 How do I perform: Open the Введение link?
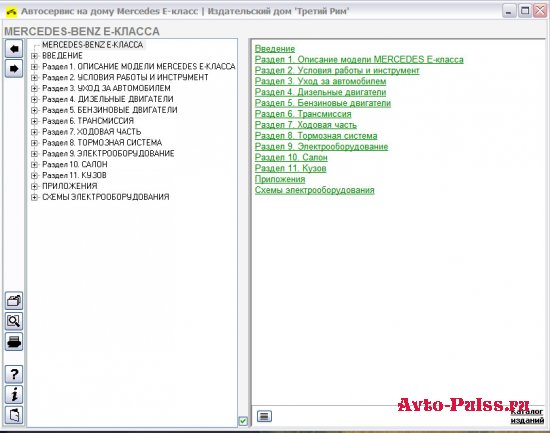(275, 49)
